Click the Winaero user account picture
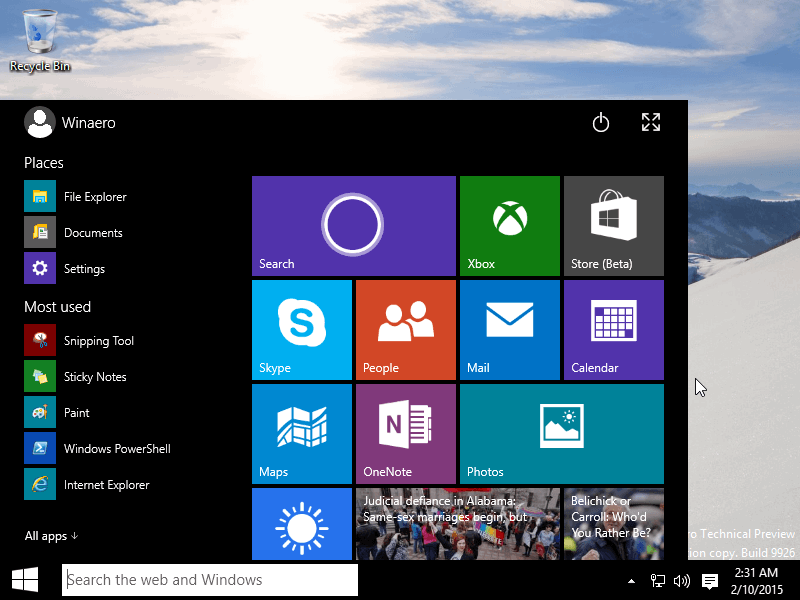This screenshot has width=800, height=600. click(x=40, y=122)
